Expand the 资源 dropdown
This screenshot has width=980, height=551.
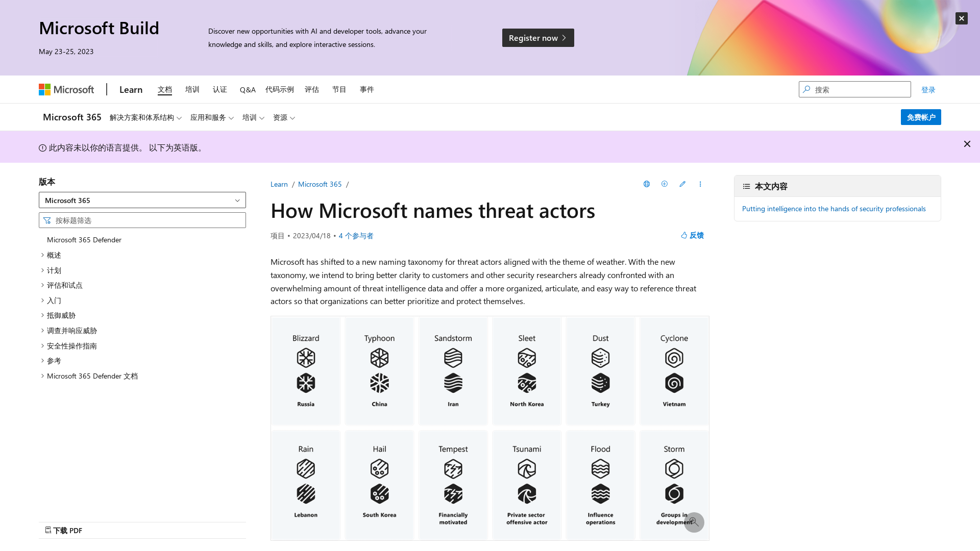tap(284, 118)
